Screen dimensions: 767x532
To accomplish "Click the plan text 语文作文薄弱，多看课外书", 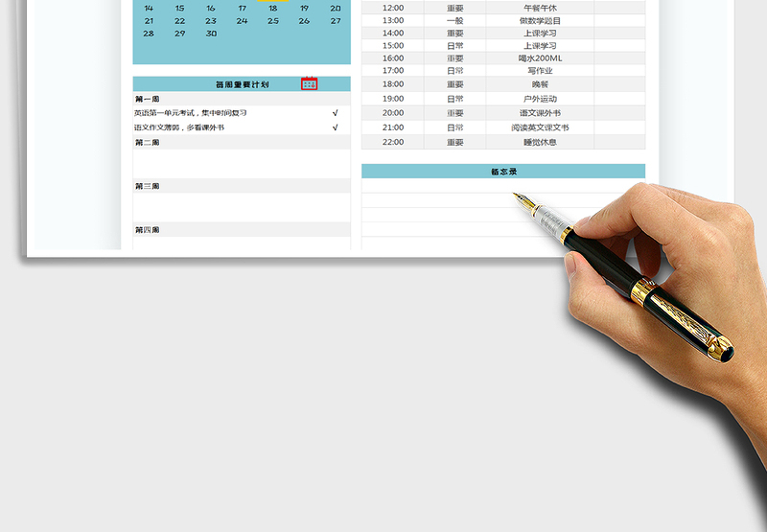I will tap(179, 127).
